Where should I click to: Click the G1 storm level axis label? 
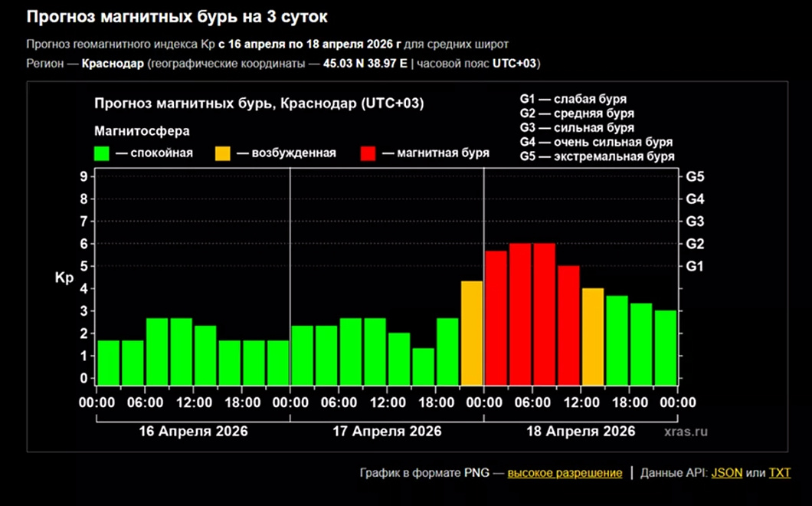tap(695, 267)
